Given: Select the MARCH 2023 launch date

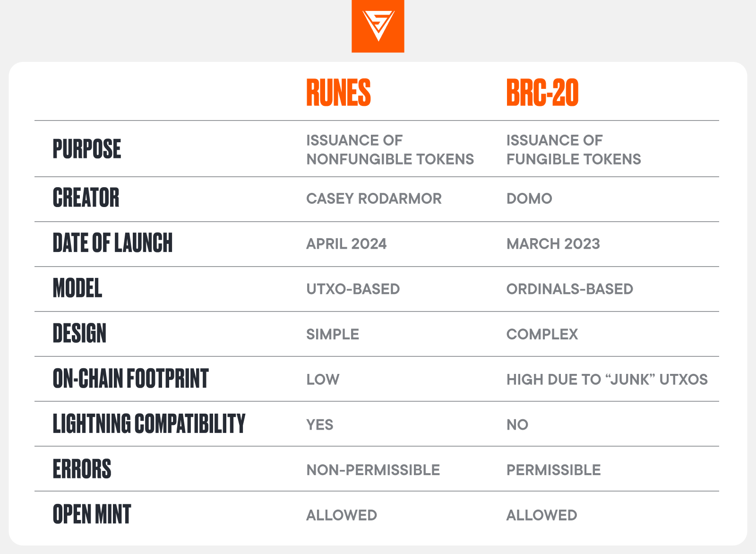Looking at the screenshot, I should point(553,244).
